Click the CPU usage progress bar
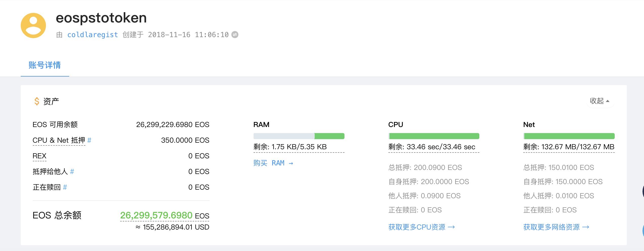This screenshot has height=251, width=644. [434, 136]
